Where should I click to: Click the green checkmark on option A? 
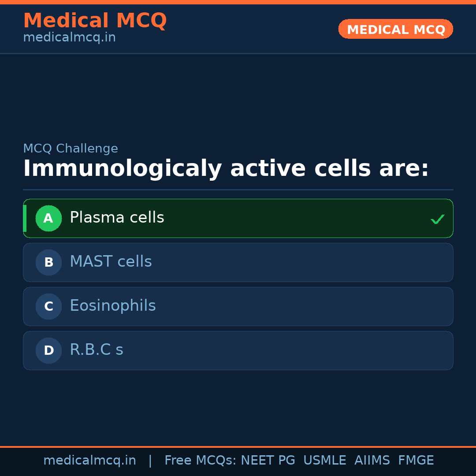click(437, 219)
